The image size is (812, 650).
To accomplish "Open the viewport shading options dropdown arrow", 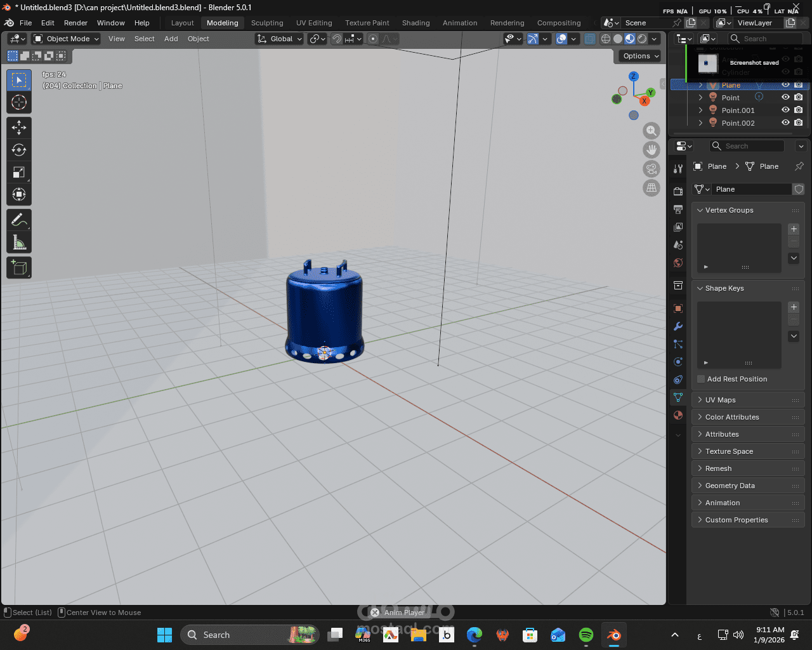I will (x=655, y=39).
